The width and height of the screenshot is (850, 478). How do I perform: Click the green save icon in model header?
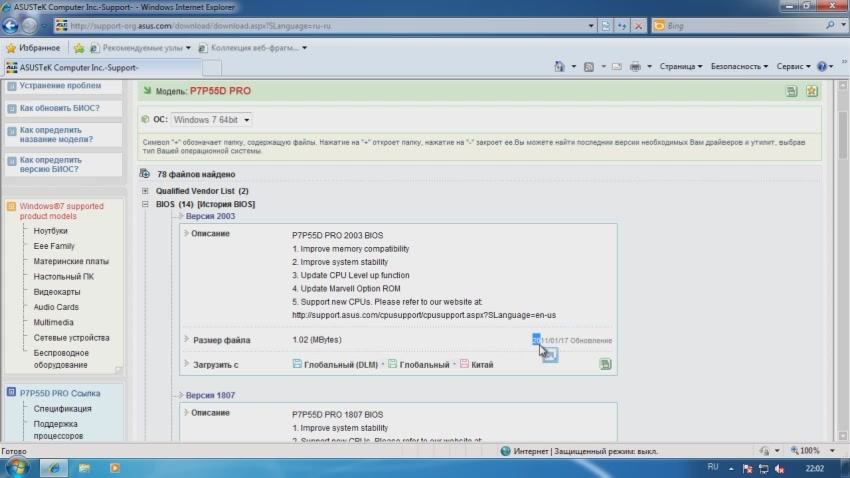[x=791, y=91]
